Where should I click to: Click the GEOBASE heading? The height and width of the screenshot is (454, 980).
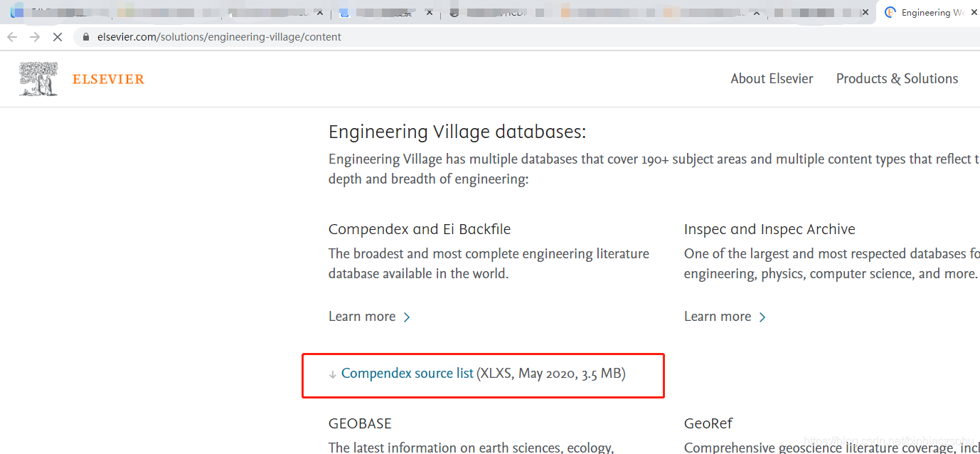360,423
